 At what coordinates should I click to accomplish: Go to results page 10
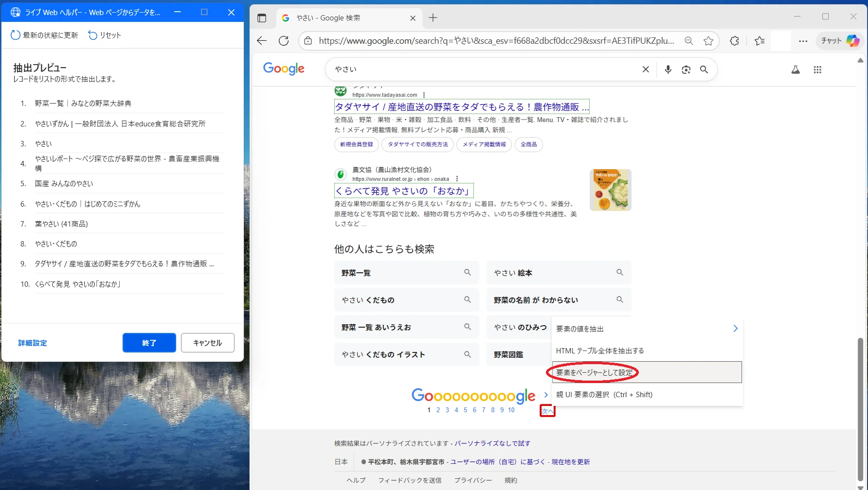click(511, 410)
